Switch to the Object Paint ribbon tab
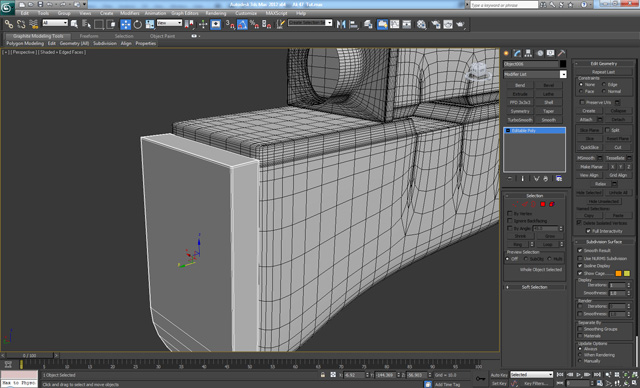The width and height of the screenshot is (640, 388). 162,36
